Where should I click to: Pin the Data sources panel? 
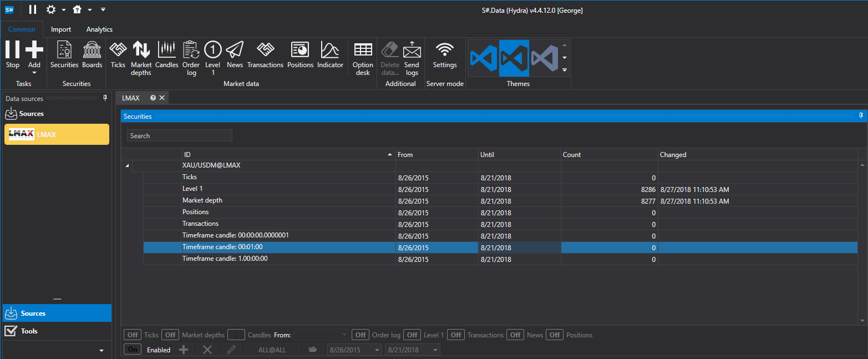pyautogui.click(x=105, y=98)
